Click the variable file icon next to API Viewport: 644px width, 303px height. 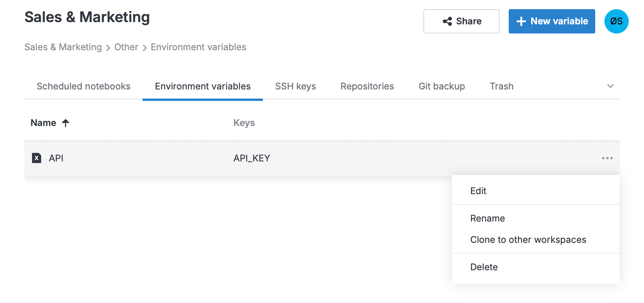(x=36, y=158)
